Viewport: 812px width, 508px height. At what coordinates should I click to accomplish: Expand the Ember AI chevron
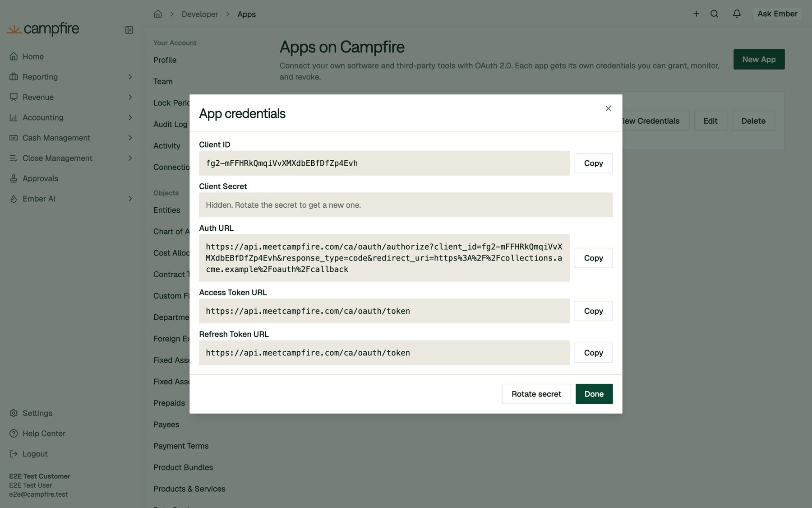pyautogui.click(x=130, y=199)
